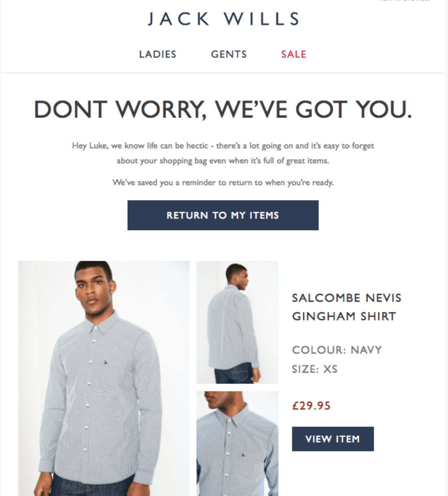Viewport: 448px width, 496px height.
Task: Click the shirt chest logo in main photo
Action: (106, 362)
